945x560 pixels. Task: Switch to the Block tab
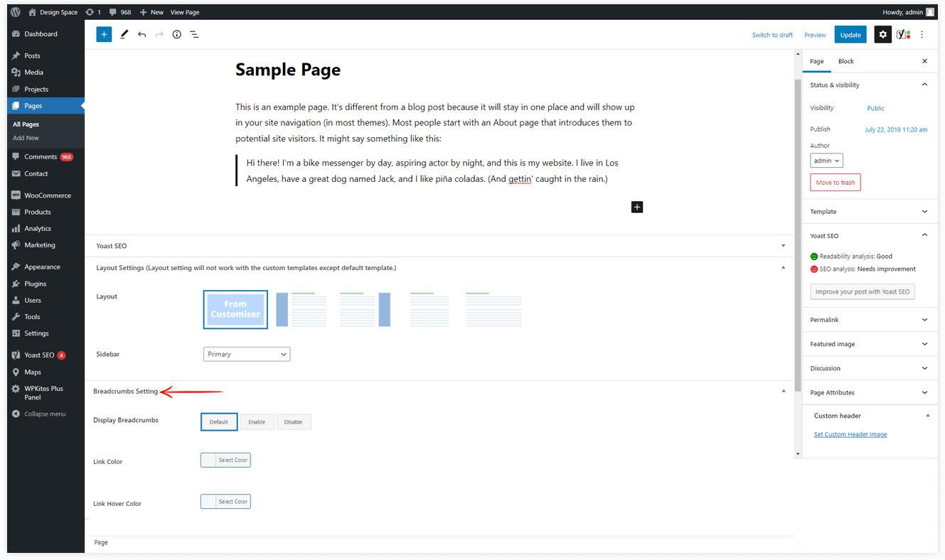[x=845, y=61]
